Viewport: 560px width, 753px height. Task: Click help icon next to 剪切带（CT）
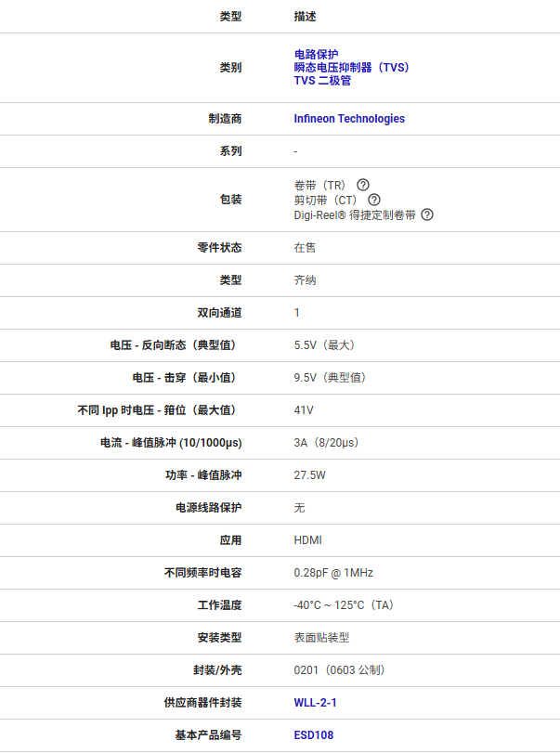374,200
